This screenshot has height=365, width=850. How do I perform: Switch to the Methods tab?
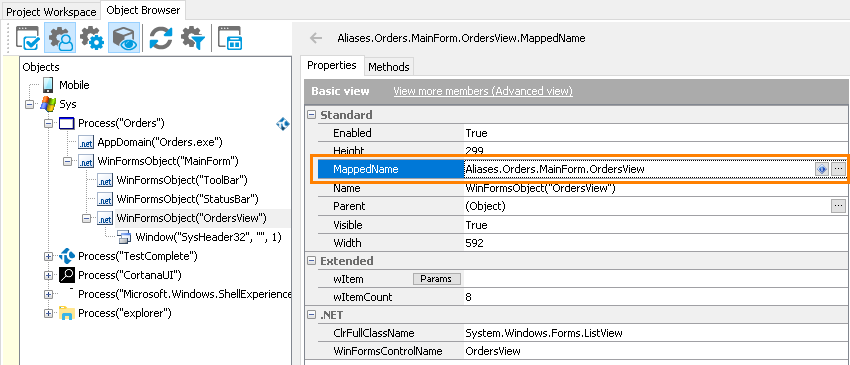click(389, 67)
